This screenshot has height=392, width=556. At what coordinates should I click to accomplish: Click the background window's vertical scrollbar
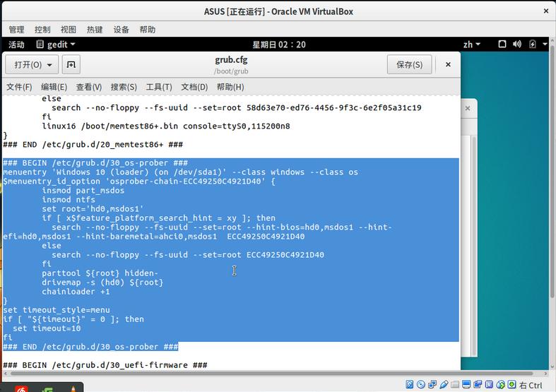474,246
